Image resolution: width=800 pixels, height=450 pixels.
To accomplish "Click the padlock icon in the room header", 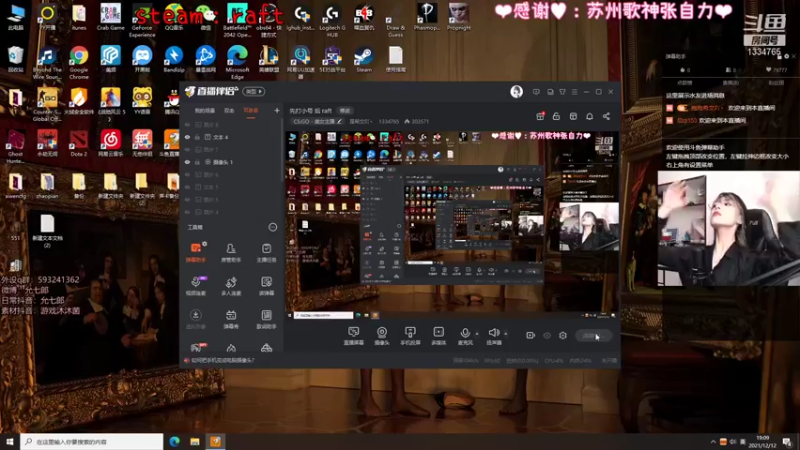I will coord(556,116).
